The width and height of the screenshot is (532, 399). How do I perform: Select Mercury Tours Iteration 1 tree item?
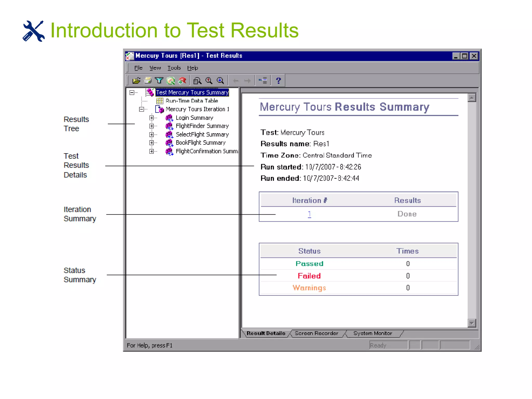click(197, 109)
